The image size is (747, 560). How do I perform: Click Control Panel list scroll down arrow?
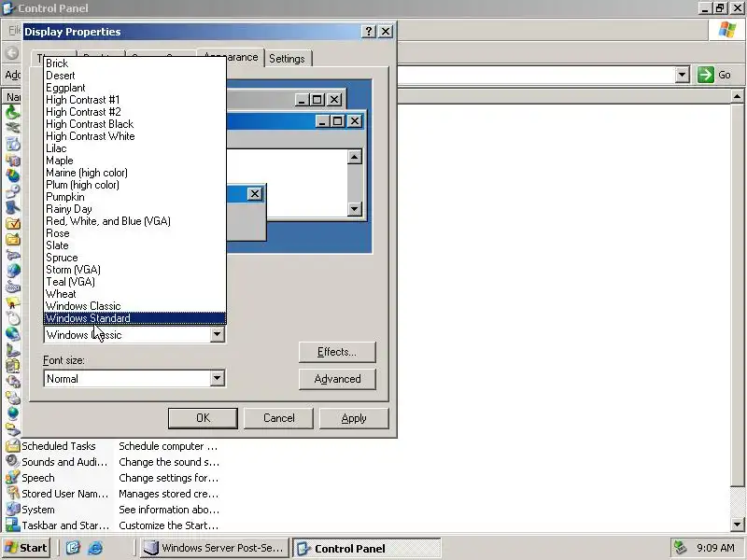click(737, 525)
